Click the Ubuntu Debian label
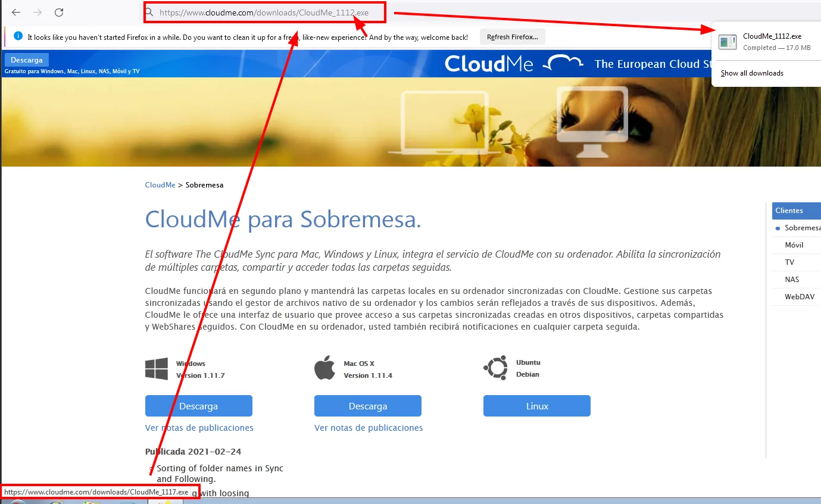Viewport: 821px width, 504px height. click(x=528, y=368)
